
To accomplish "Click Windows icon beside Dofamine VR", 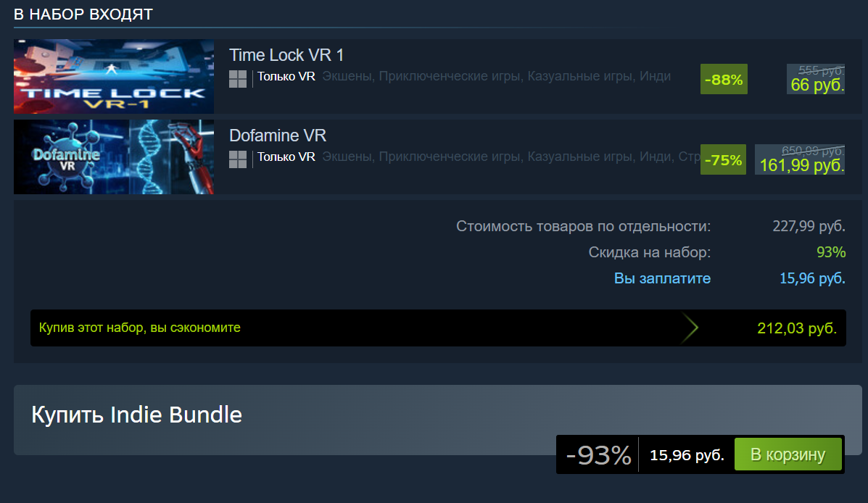I will [x=238, y=159].
